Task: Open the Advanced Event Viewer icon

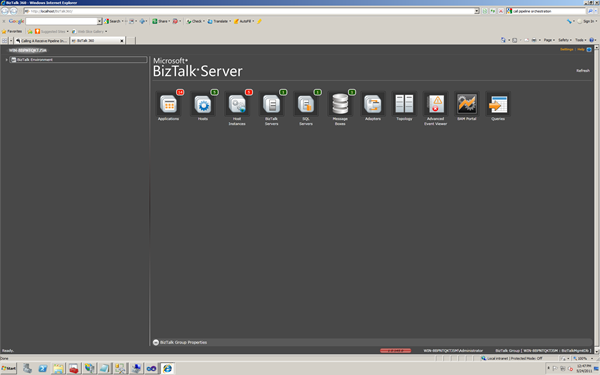Action: point(435,104)
